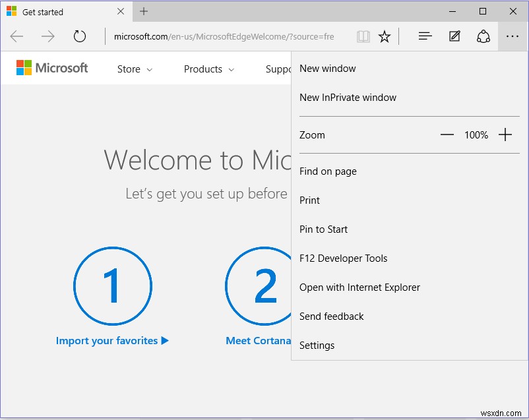Select Open with Internet Explorer
The image size is (529, 420).
[x=360, y=287]
